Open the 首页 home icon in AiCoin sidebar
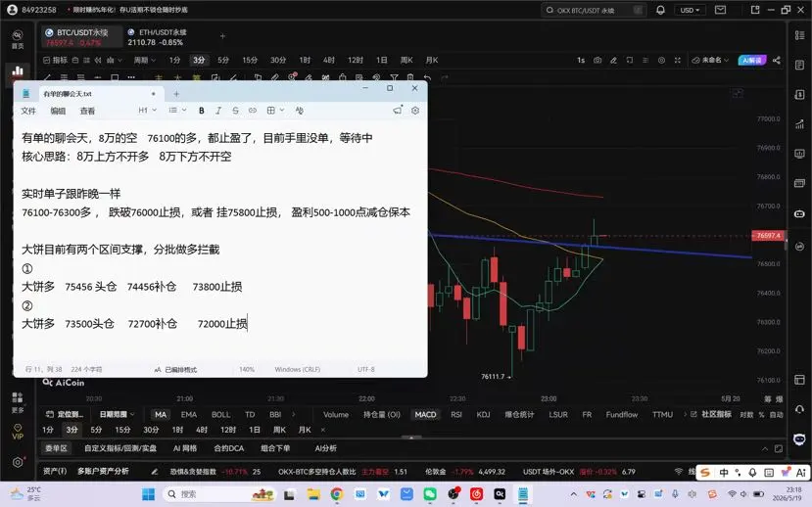 [17, 39]
